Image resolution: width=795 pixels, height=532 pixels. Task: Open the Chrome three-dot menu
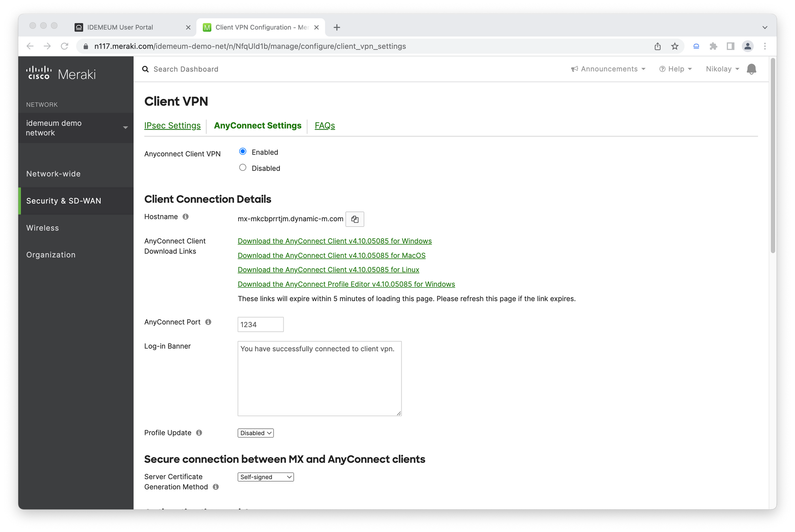point(765,46)
